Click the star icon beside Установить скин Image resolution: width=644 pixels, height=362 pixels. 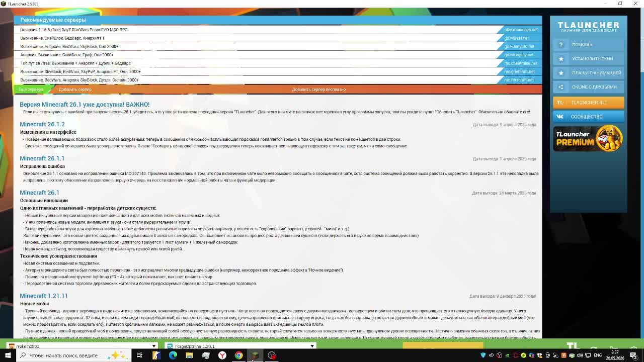pyautogui.click(x=561, y=59)
